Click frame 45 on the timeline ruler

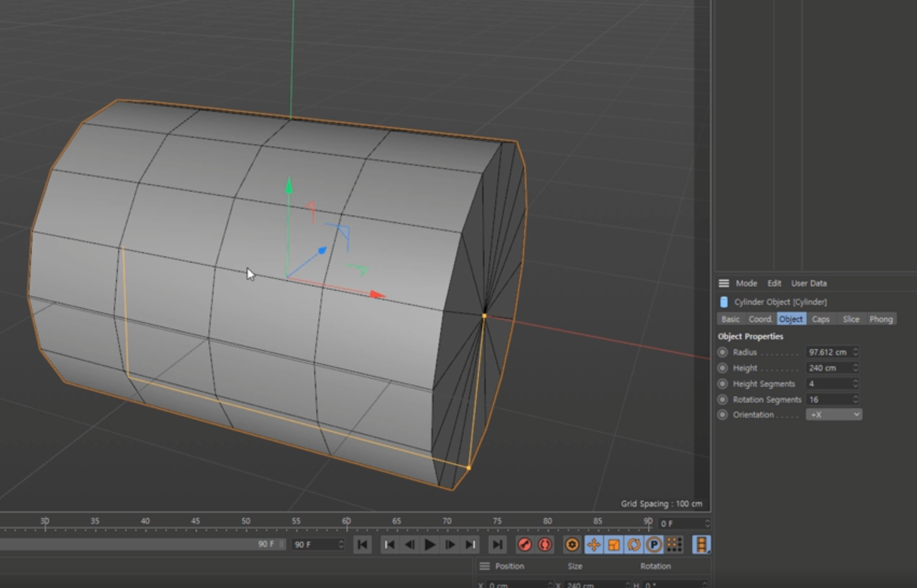coord(195,521)
